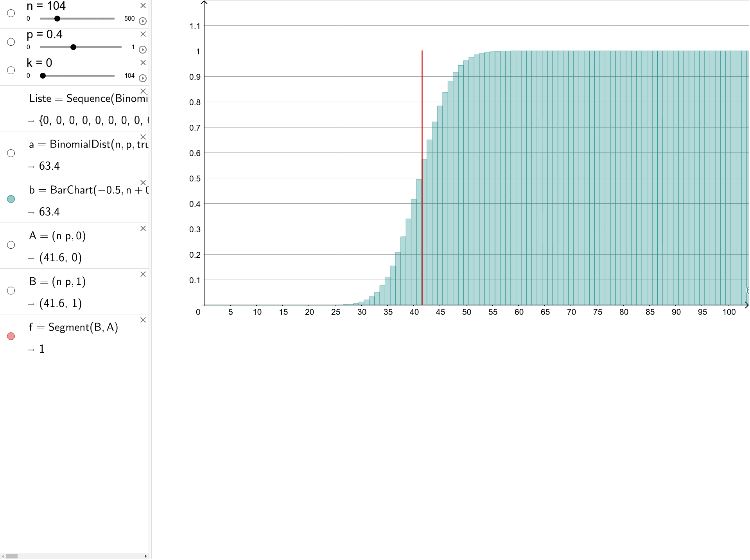Animate the k slider with play icon

tap(143, 78)
